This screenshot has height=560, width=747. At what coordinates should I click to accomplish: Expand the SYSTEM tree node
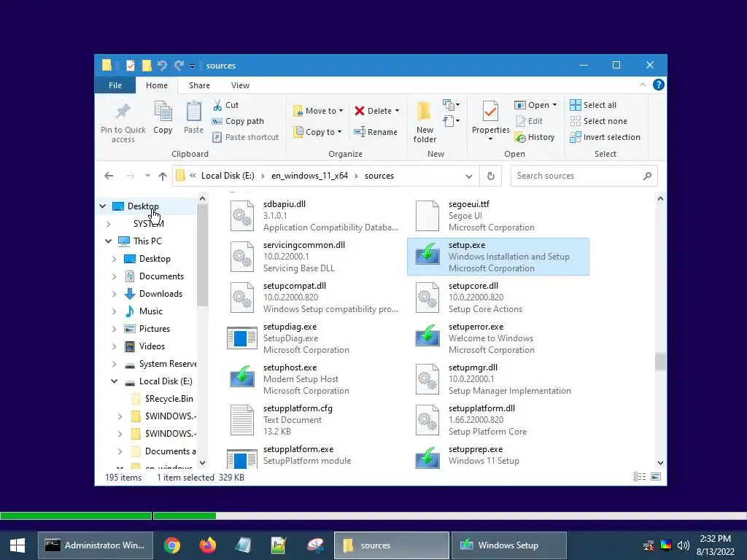[109, 224]
